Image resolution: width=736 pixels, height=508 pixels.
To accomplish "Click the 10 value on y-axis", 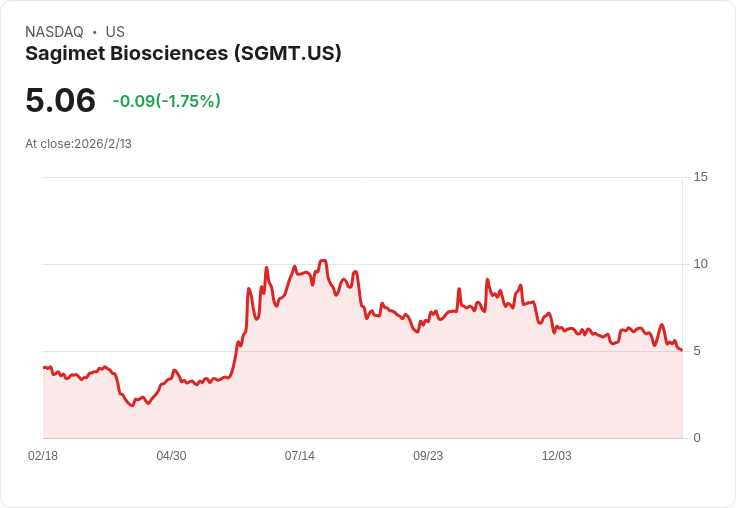I will (700, 264).
